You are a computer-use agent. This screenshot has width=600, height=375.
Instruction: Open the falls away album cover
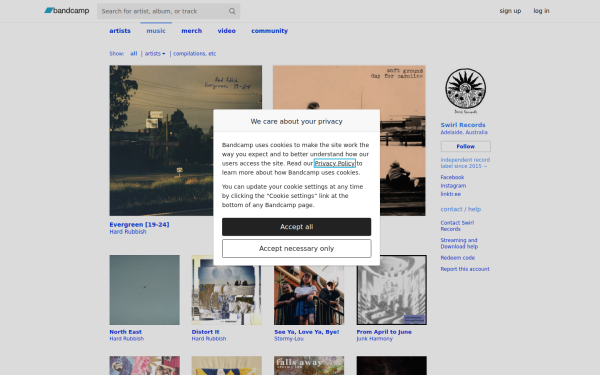coord(309,365)
